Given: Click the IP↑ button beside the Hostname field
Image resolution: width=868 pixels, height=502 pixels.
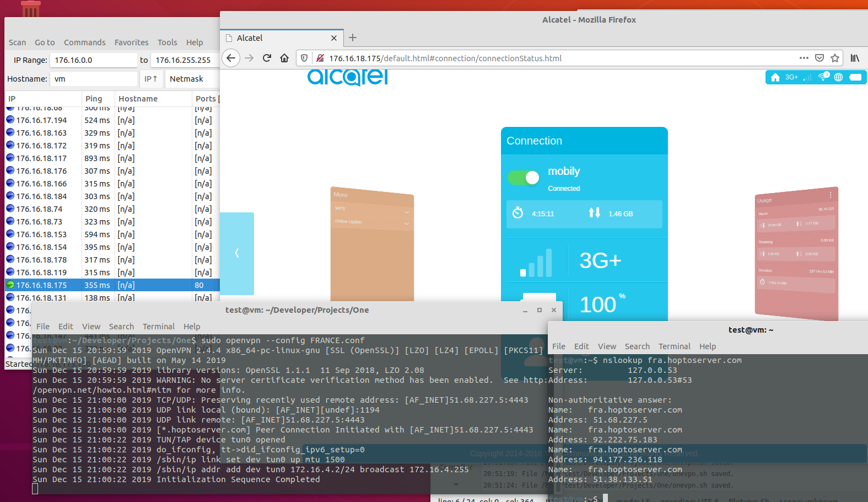Looking at the screenshot, I should pyautogui.click(x=151, y=79).
